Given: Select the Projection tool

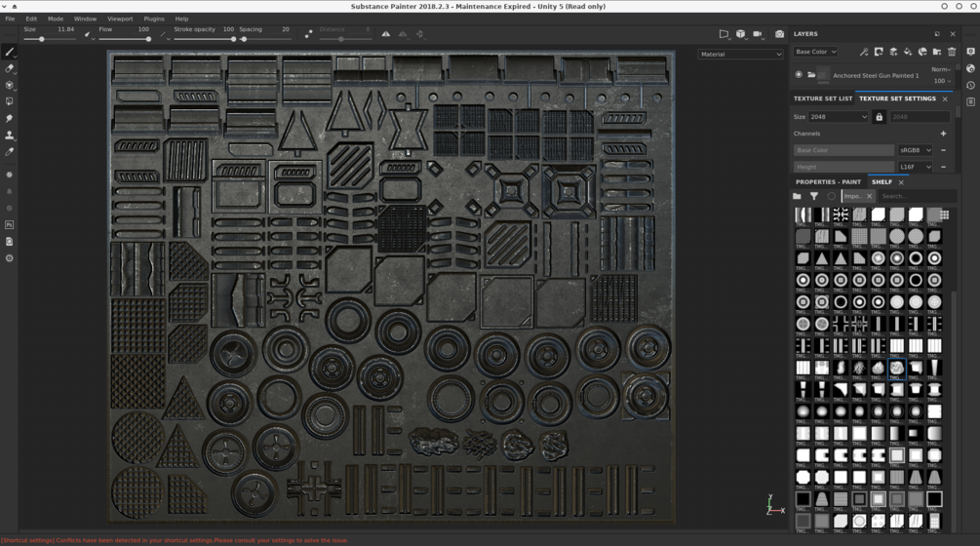Looking at the screenshot, I should (10, 85).
